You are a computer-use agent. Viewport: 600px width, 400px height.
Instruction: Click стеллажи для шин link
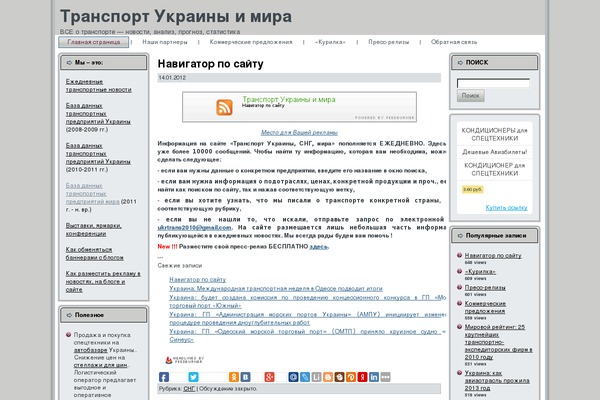(101, 365)
